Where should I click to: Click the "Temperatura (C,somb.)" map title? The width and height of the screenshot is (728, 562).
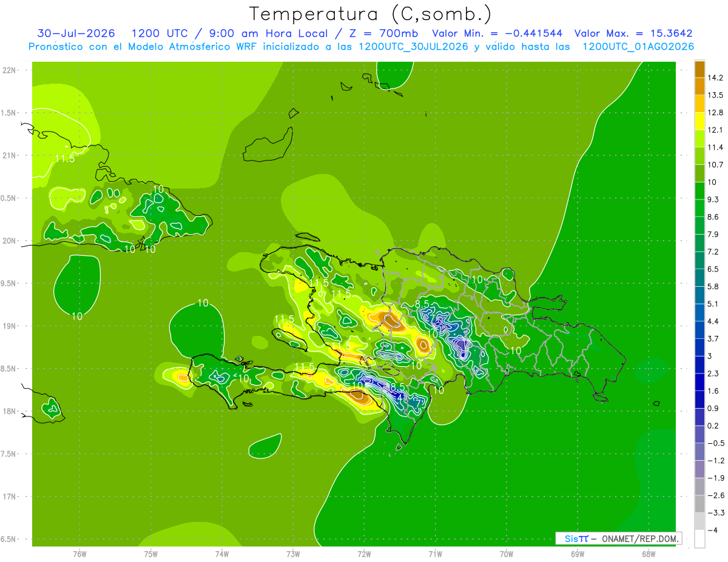click(x=371, y=14)
